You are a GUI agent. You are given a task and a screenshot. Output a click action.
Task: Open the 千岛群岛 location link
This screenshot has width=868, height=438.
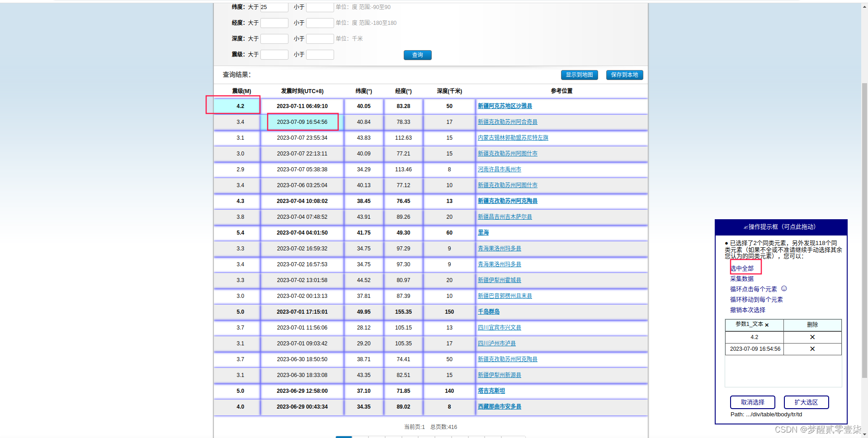[x=488, y=312]
